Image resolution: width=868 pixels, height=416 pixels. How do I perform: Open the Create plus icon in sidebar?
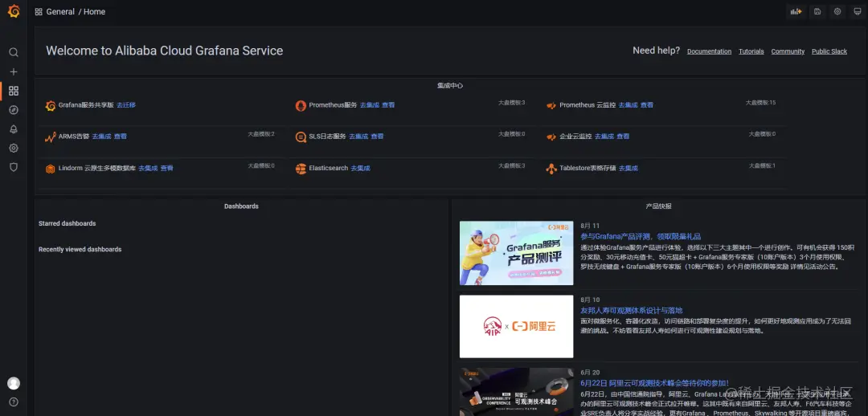[14, 72]
